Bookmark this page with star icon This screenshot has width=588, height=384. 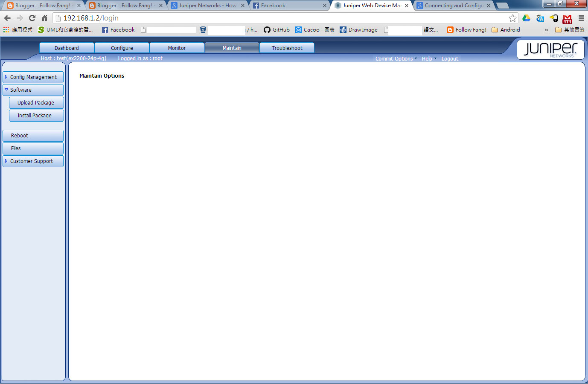pyautogui.click(x=512, y=18)
